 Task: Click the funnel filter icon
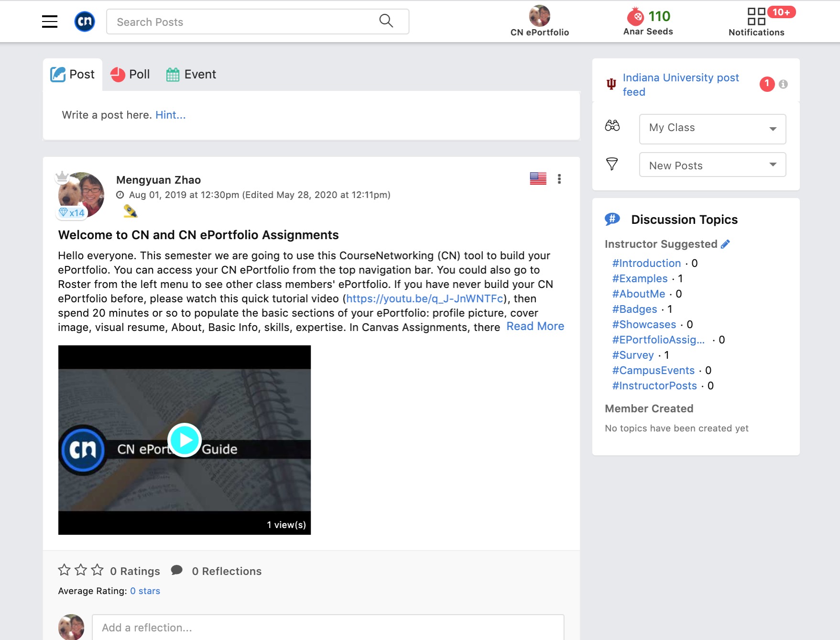612,164
